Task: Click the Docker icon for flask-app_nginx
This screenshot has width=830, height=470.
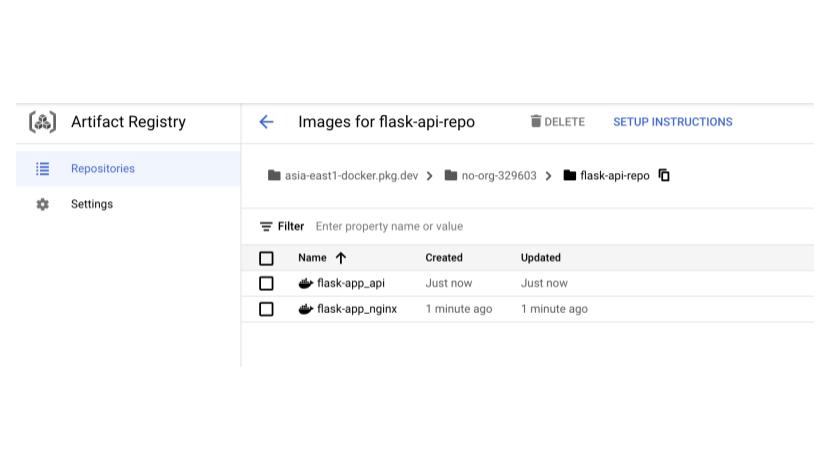Action: (305, 309)
